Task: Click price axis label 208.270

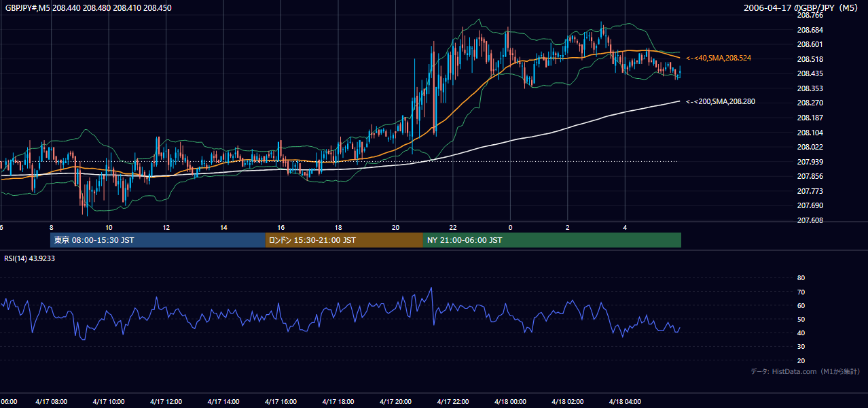Action: 810,103
